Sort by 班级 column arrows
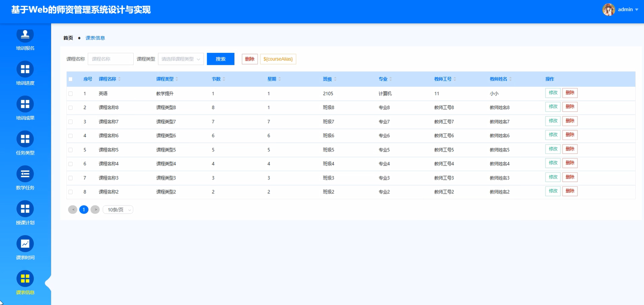This screenshot has width=644, height=305. click(335, 79)
